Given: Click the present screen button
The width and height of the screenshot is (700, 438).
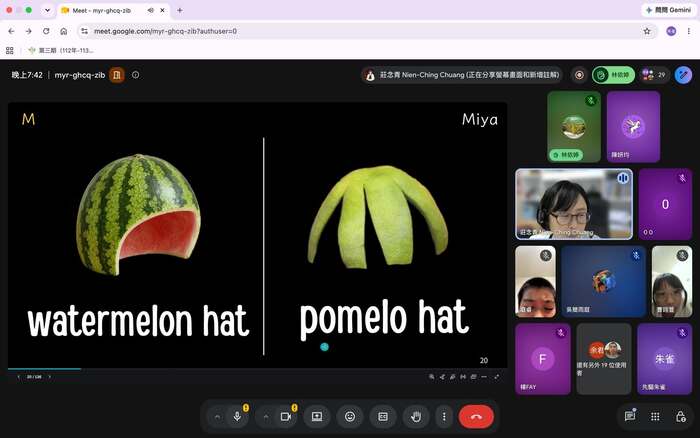Looking at the screenshot, I should coord(317,417).
